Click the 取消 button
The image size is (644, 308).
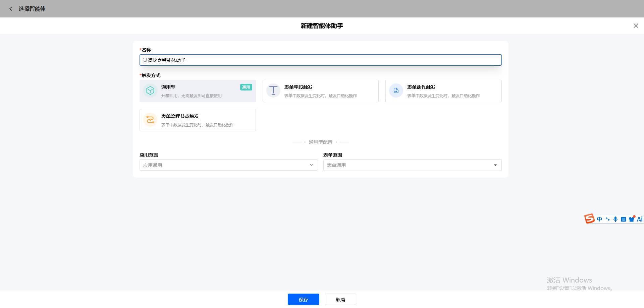pos(340,299)
